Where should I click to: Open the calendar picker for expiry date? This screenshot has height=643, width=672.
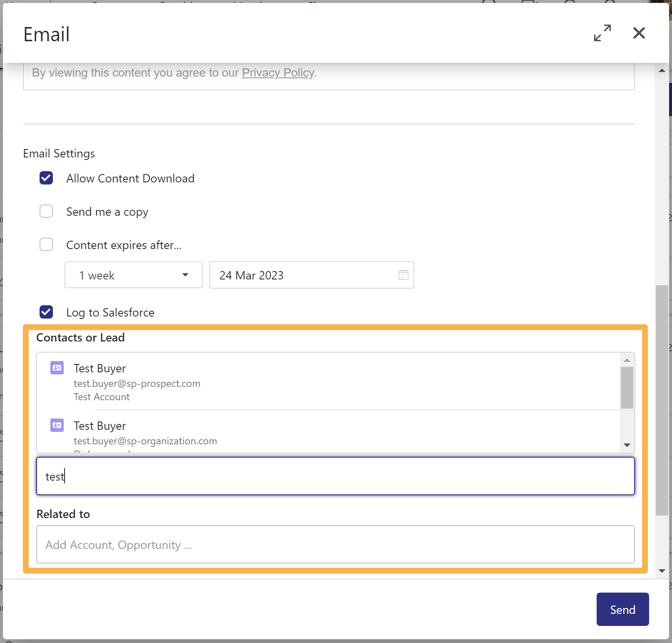click(x=403, y=275)
